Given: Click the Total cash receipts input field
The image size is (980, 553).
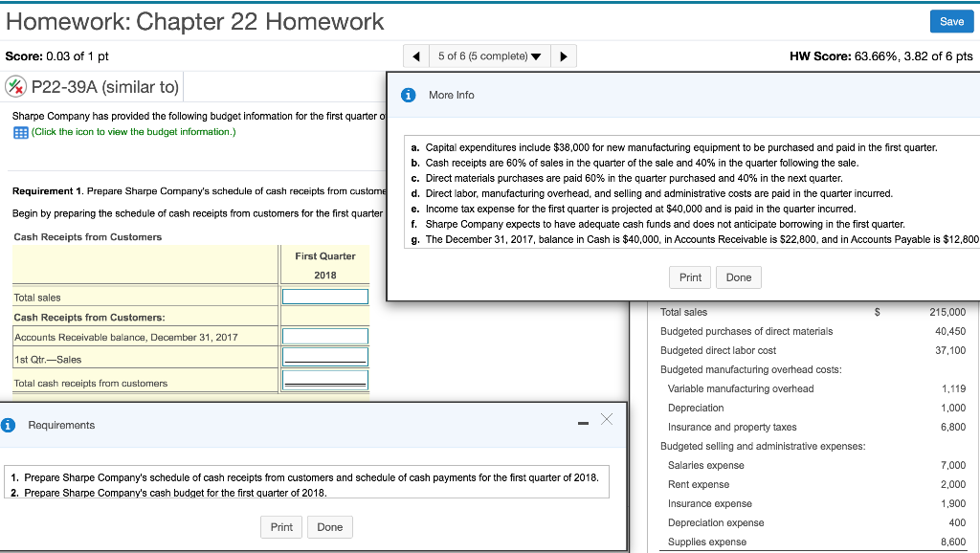Looking at the screenshot, I should pyautogui.click(x=325, y=380).
